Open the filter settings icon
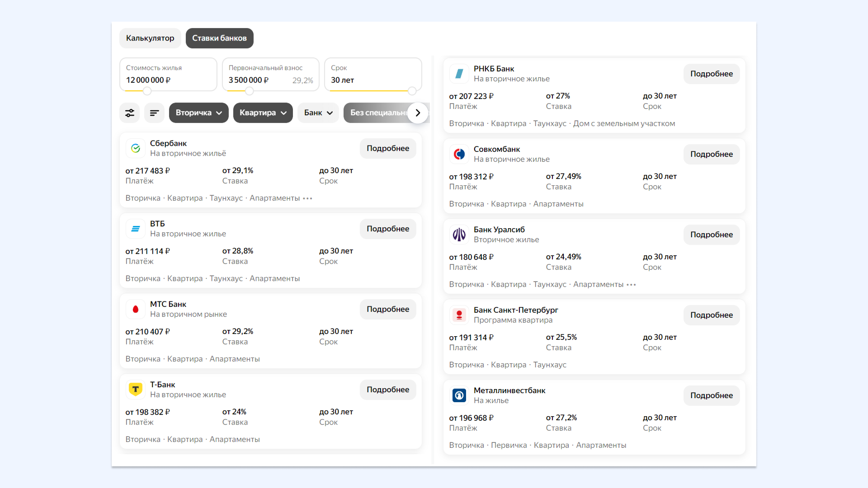Viewport: 868px width, 488px height. point(130,113)
